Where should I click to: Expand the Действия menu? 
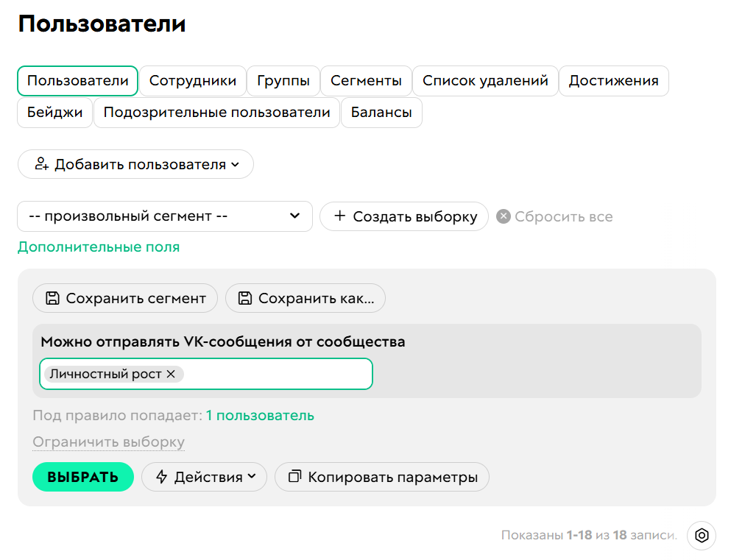[x=204, y=477]
